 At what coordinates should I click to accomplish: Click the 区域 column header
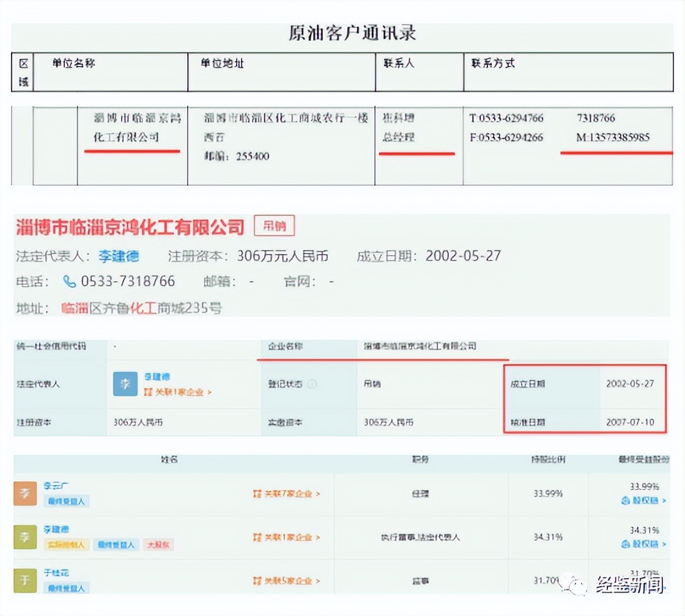pyautogui.click(x=23, y=73)
